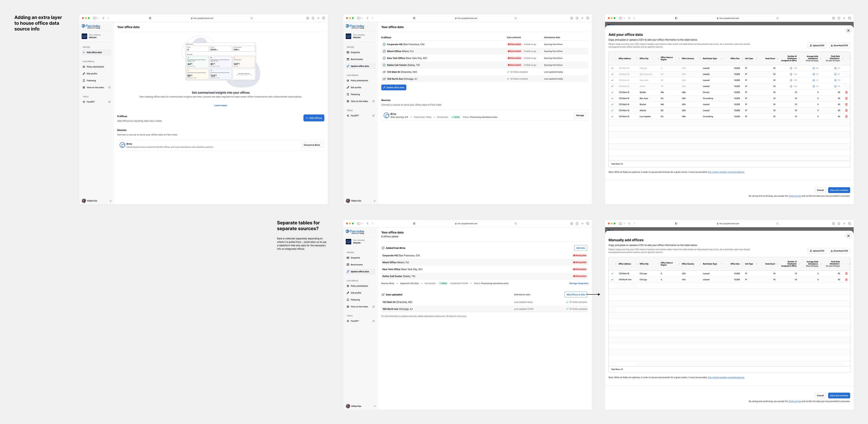The width and height of the screenshot is (868, 424).
Task: Click green checkmark on the Los Angeles row
Action: pos(612,117)
